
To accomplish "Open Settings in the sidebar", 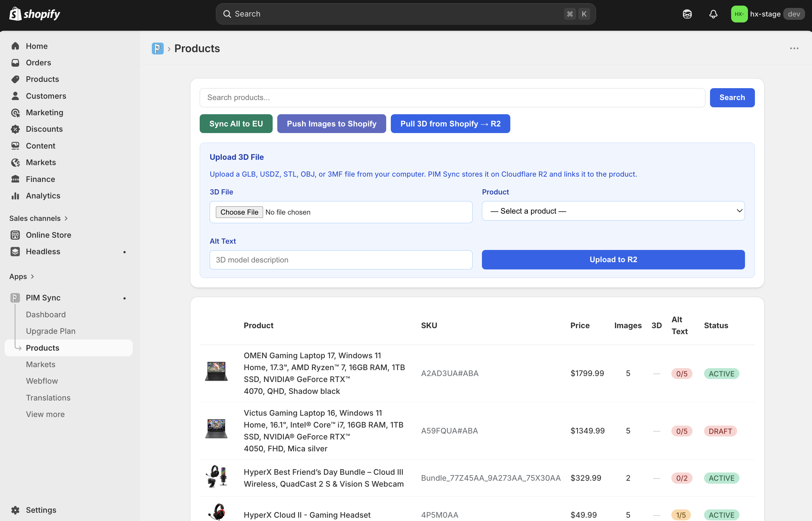I will point(41,510).
